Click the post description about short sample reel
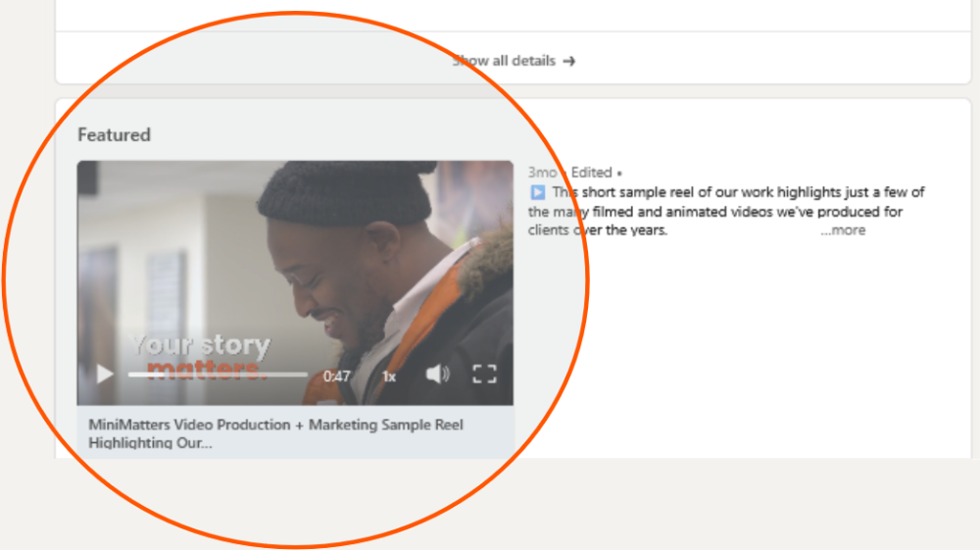Viewport: 980px width, 550px height. tap(726, 211)
